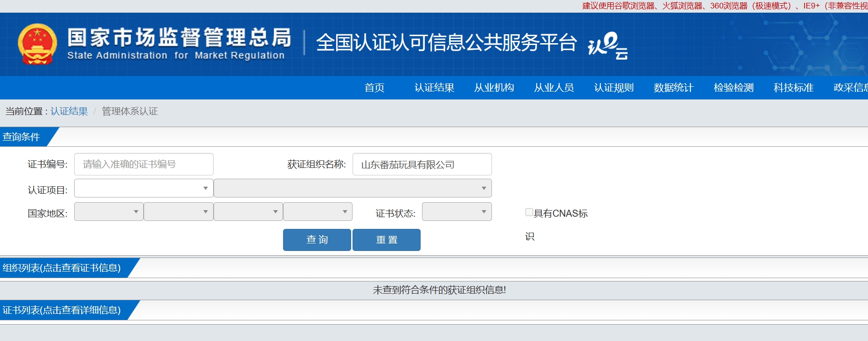Open the 认证结果 menu
Screen dimensions: 868x341
[434, 88]
